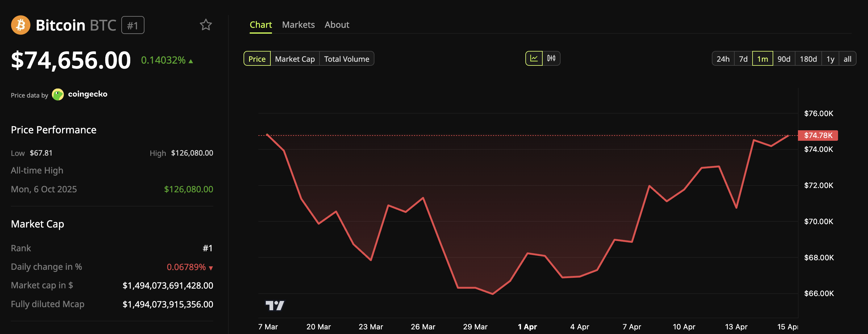Screen dimensions: 868x334
Task: Select the all time range option
Action: pyautogui.click(x=848, y=58)
